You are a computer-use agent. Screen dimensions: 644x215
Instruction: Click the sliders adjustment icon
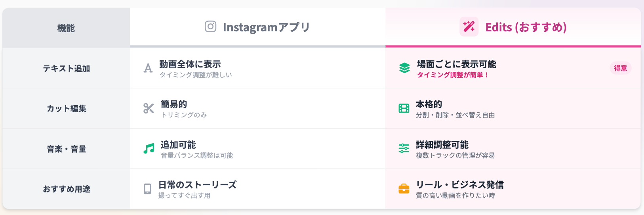404,149
